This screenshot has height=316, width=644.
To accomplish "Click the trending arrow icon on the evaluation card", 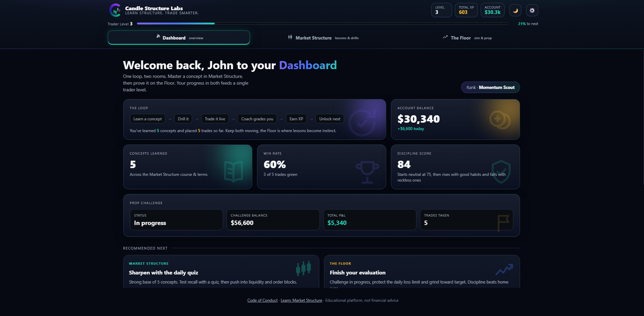I will click(x=504, y=269).
